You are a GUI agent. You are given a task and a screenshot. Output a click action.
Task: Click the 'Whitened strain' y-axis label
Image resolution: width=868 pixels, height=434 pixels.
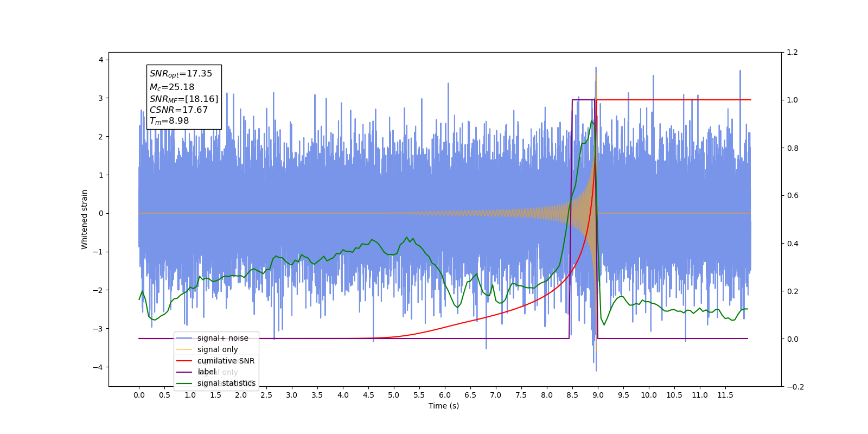click(x=85, y=219)
